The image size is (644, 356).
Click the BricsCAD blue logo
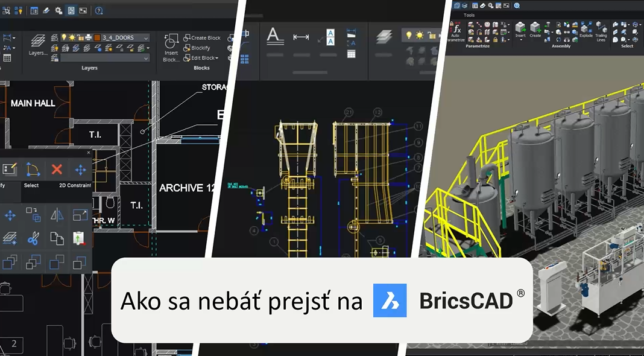(x=390, y=300)
